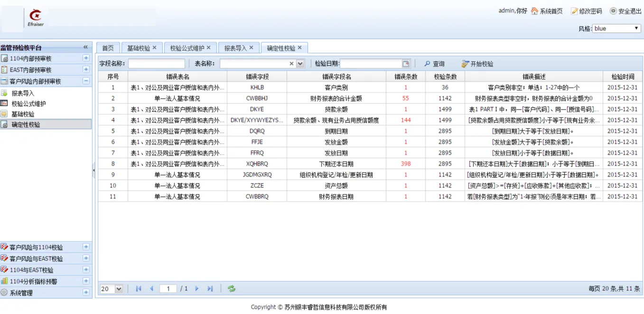Click the refresh icon in pagination bar
Screen dimensions: 644x314
point(232,288)
